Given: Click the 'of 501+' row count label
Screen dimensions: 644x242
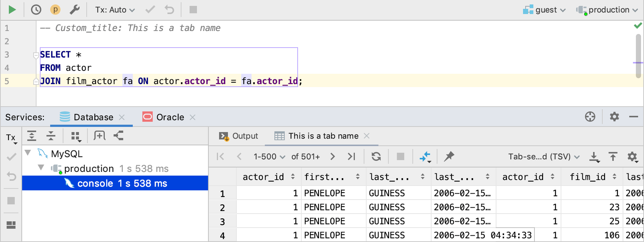Looking at the screenshot, I should coord(305,157).
